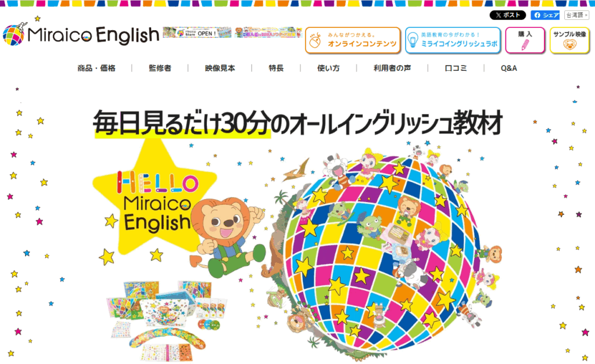
Task: Open the Q&A menu item
Action: pyautogui.click(x=509, y=69)
